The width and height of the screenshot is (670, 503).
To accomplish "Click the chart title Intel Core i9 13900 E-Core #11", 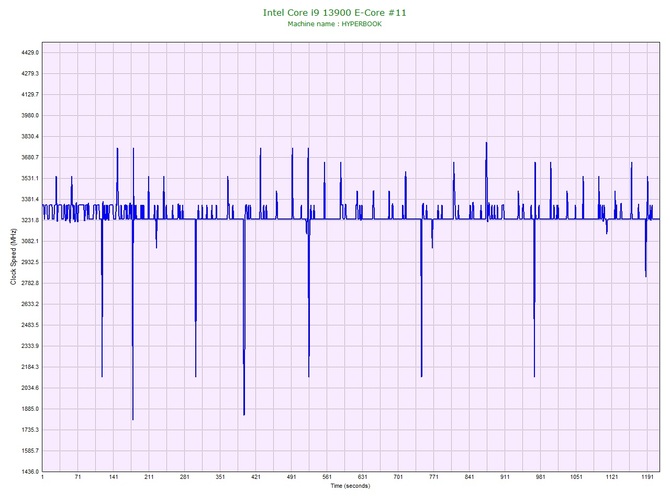I will tap(334, 13).
